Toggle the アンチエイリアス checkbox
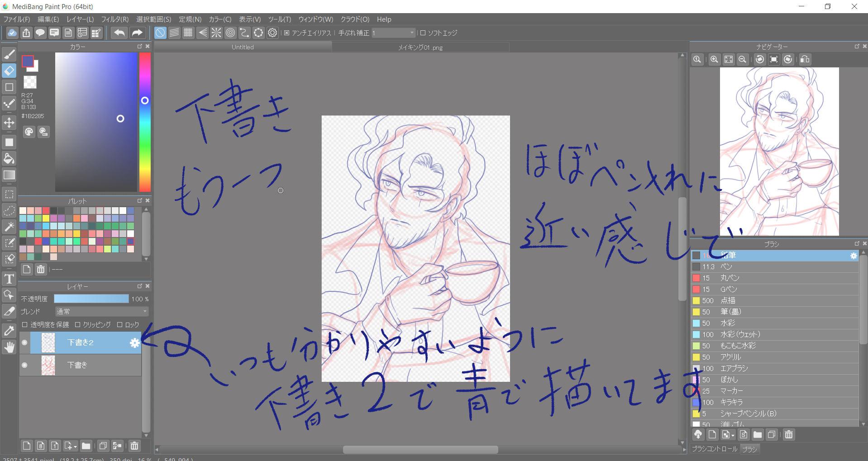868x461 pixels. [x=286, y=33]
